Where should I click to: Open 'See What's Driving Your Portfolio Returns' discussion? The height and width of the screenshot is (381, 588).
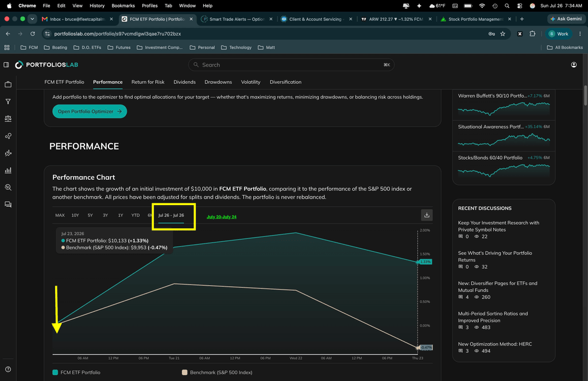tap(494, 256)
